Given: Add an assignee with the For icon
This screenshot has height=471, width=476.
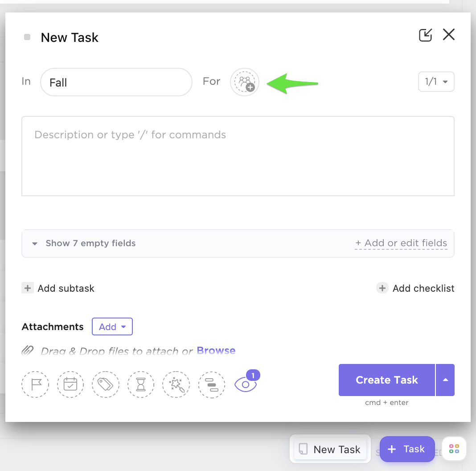Looking at the screenshot, I should [245, 82].
